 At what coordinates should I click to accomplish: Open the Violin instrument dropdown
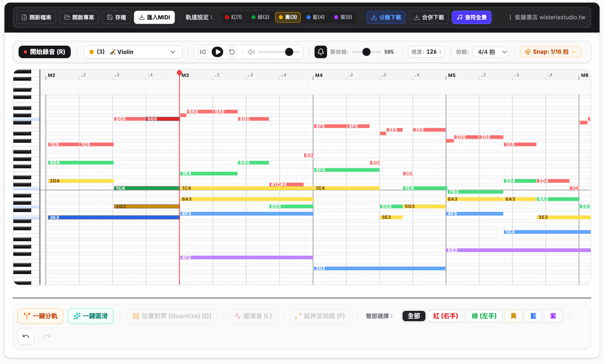click(x=133, y=52)
